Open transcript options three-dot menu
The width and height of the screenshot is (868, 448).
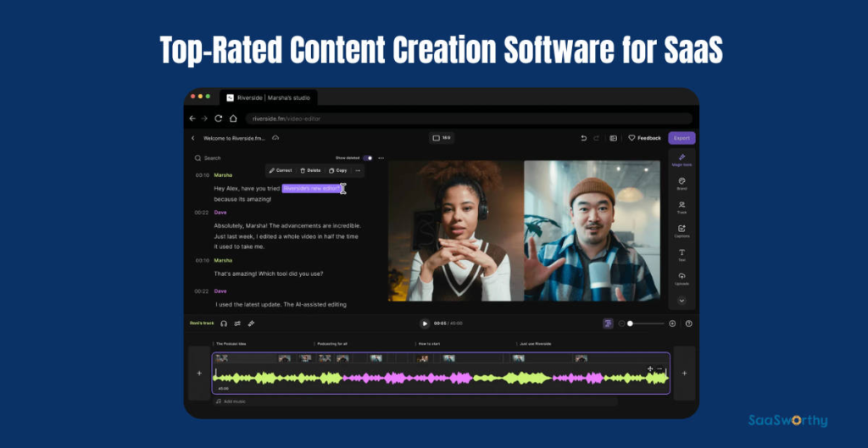pyautogui.click(x=381, y=158)
